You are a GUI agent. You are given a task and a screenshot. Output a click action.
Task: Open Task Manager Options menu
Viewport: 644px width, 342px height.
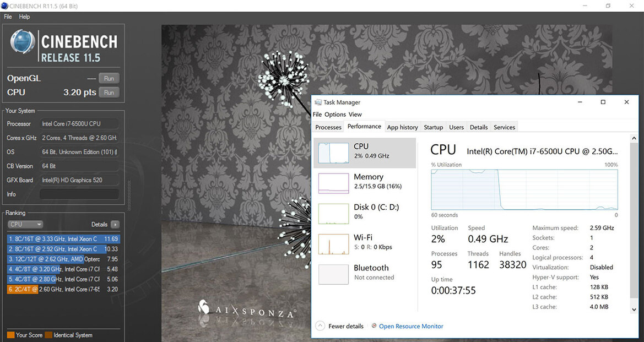(335, 115)
